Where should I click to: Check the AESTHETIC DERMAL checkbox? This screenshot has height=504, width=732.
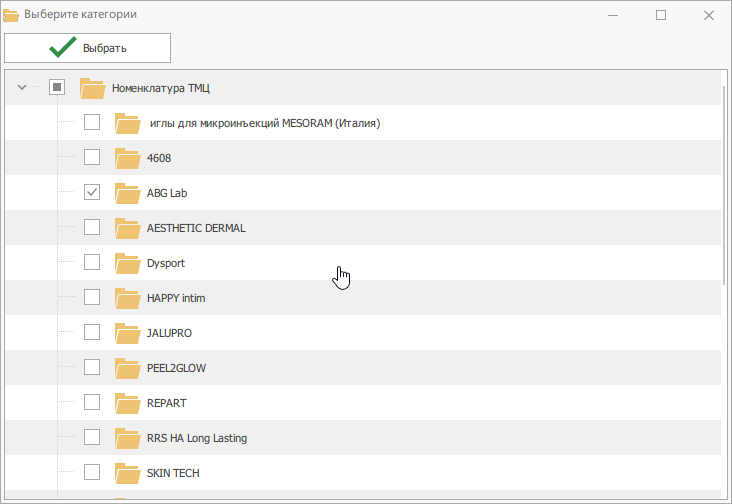[92, 227]
